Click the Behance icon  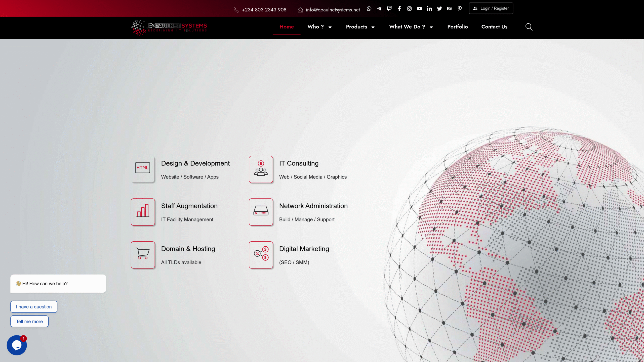(450, 9)
